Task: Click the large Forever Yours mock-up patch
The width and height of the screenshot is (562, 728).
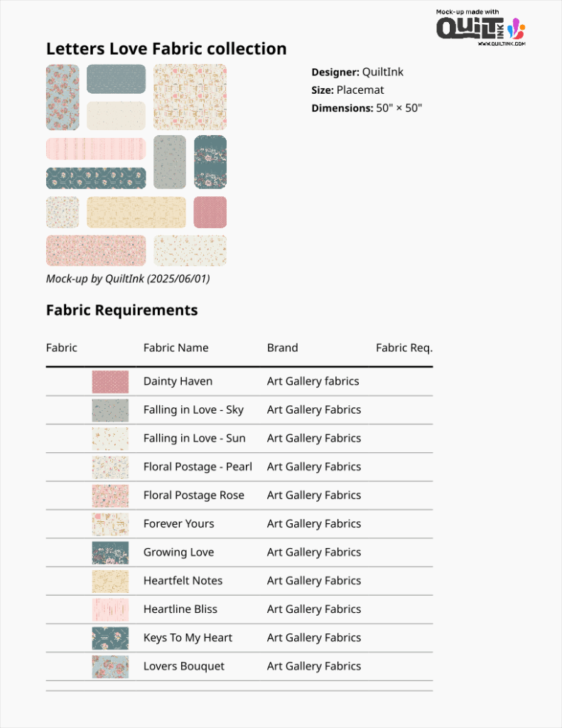Action: coord(190,97)
